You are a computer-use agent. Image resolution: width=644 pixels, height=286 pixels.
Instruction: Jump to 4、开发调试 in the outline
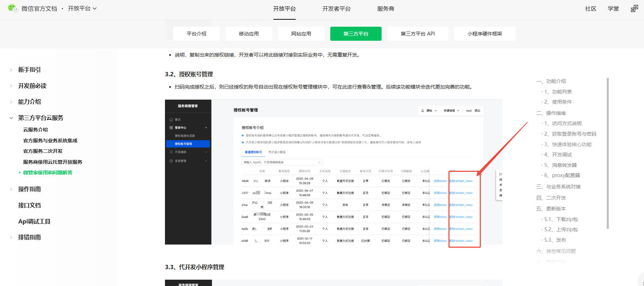(x=558, y=155)
